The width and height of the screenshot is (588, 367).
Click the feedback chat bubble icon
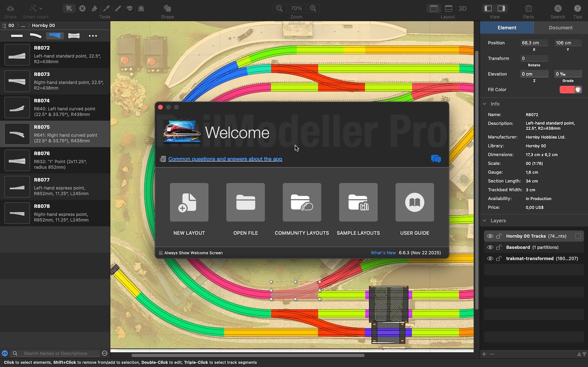point(436,159)
